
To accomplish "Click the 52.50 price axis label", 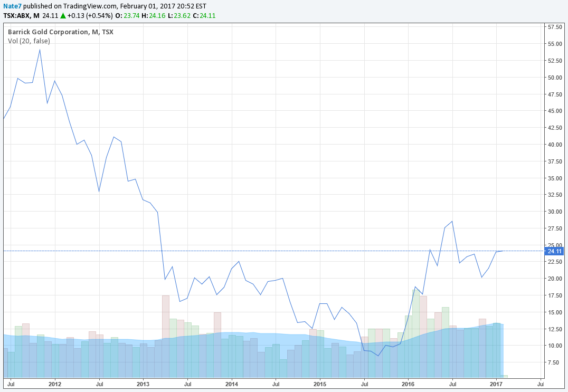I will pyautogui.click(x=555, y=61).
